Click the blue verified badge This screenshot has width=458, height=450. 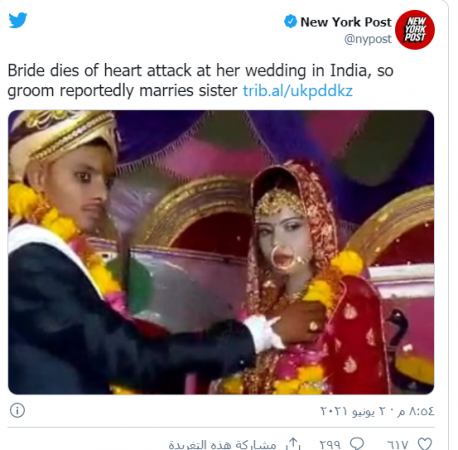coord(290,21)
